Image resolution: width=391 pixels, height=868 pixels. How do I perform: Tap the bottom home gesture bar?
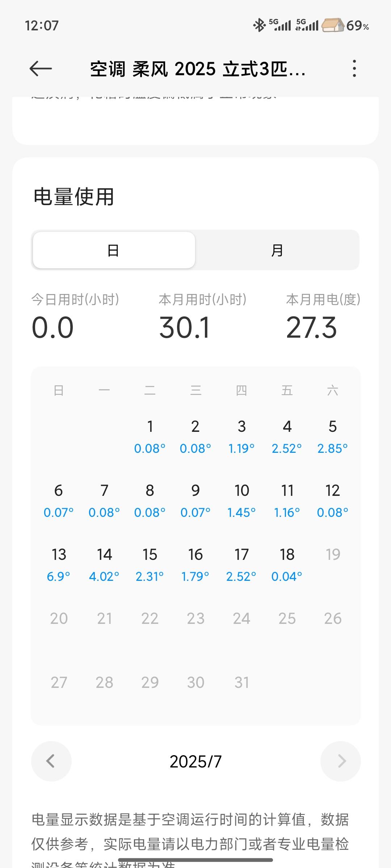[x=195, y=860]
